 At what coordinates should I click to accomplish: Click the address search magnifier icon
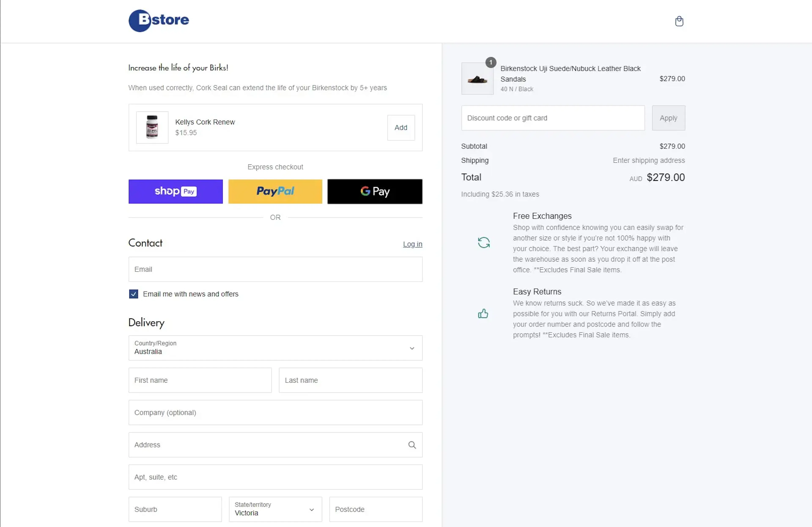(x=412, y=445)
